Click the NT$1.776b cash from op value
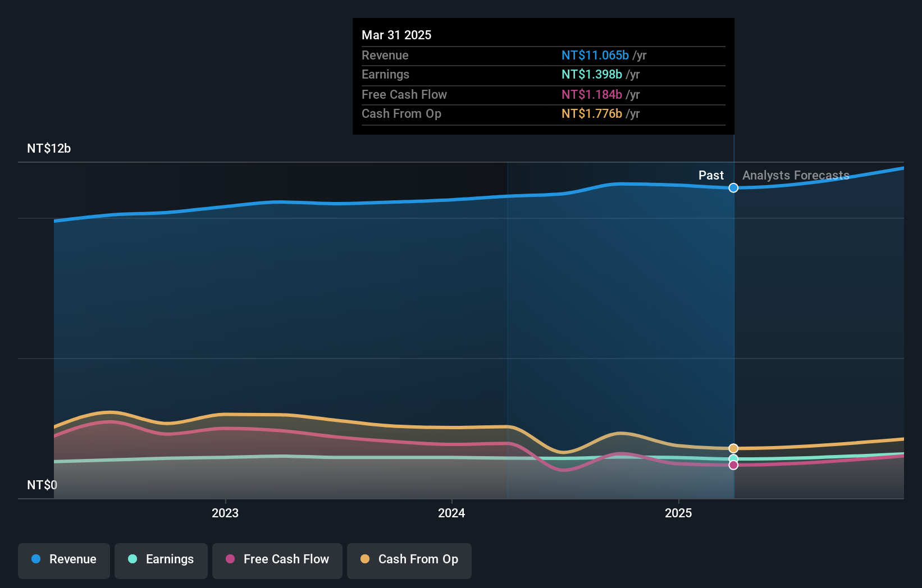The image size is (922, 588). point(592,113)
